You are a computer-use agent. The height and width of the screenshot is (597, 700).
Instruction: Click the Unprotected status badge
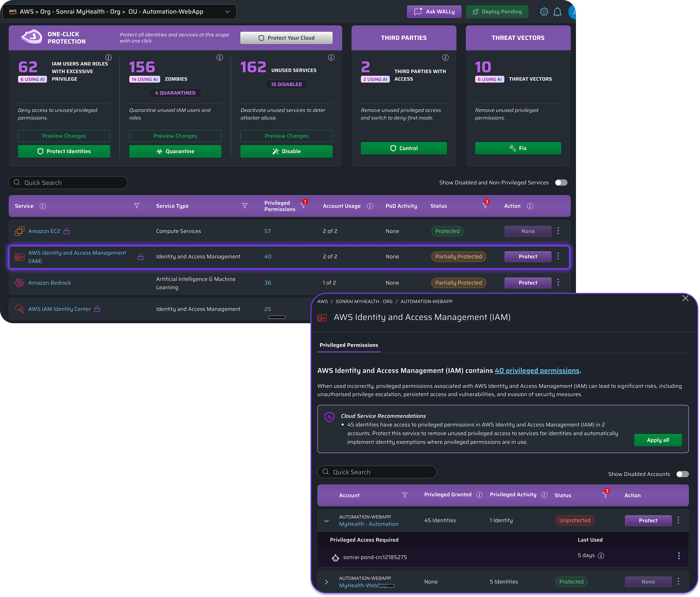pyautogui.click(x=575, y=520)
